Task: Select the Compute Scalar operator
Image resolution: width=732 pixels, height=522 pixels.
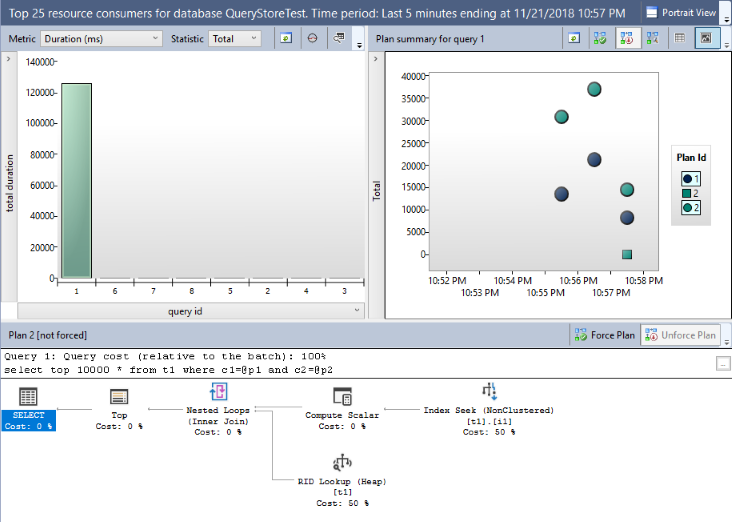Action: click(342, 396)
